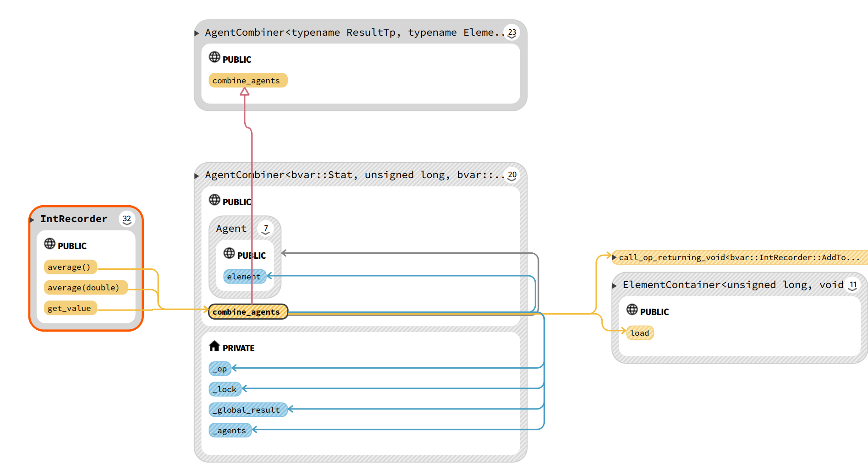Select the _global_result private field
This screenshot has width=868, height=469.
click(247, 410)
